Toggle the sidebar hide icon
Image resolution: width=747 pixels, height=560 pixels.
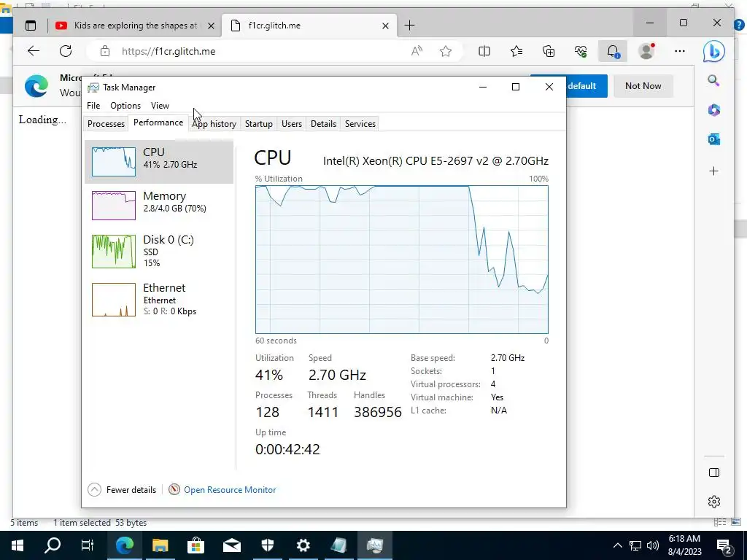[714, 472]
